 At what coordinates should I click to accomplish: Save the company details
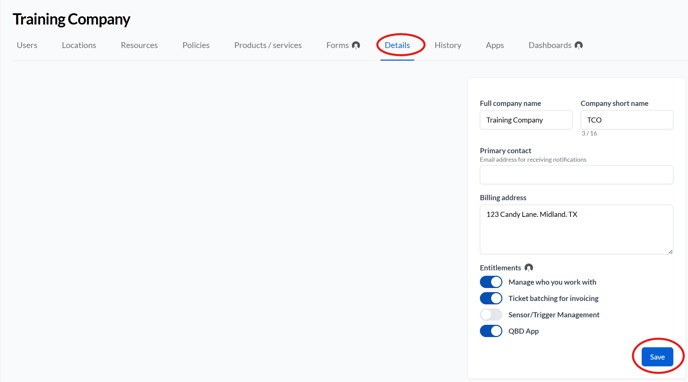pos(657,357)
